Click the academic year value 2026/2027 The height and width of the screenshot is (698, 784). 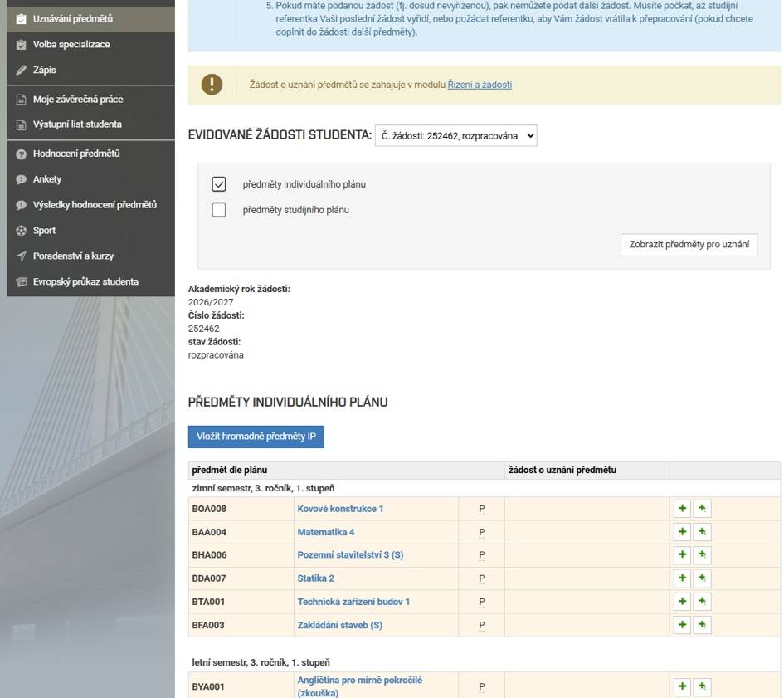coord(211,302)
